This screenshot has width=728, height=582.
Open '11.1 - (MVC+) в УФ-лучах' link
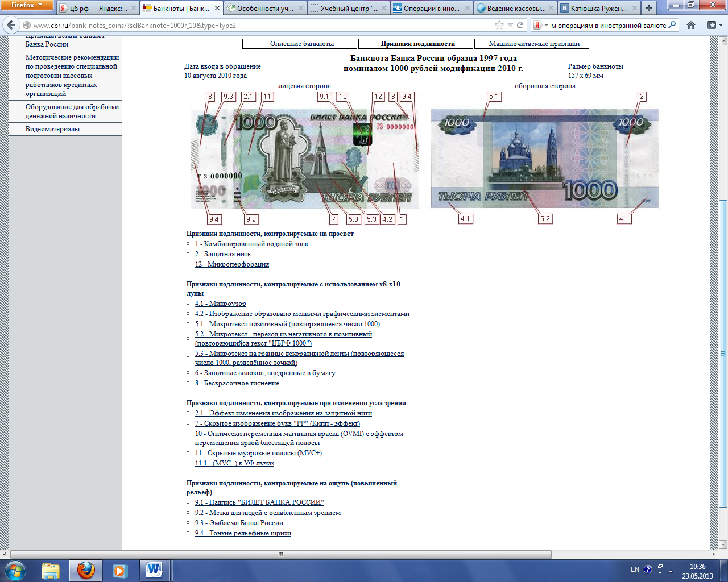(x=234, y=463)
